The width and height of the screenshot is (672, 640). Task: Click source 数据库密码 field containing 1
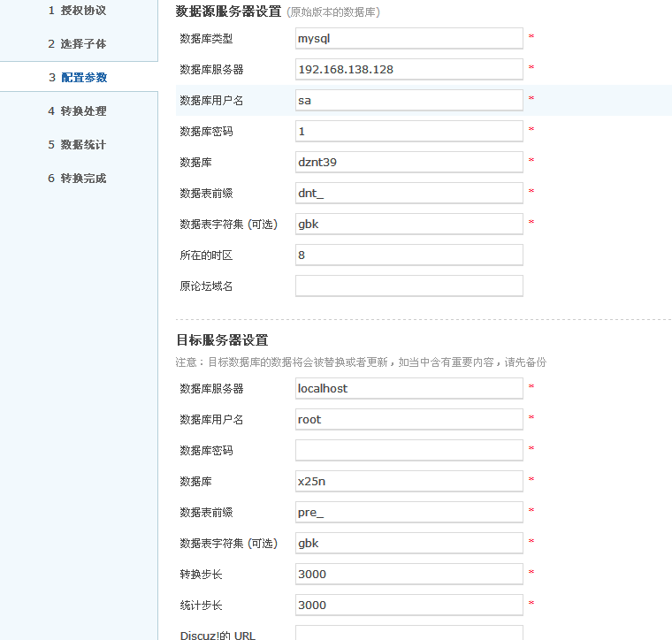[x=409, y=131]
